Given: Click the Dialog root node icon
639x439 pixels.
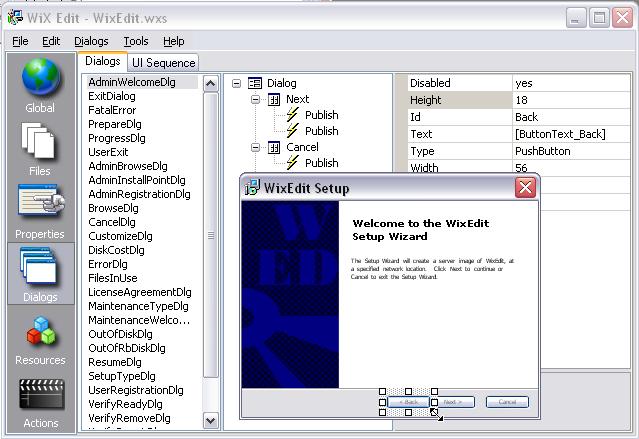Looking at the screenshot, I should 255,83.
